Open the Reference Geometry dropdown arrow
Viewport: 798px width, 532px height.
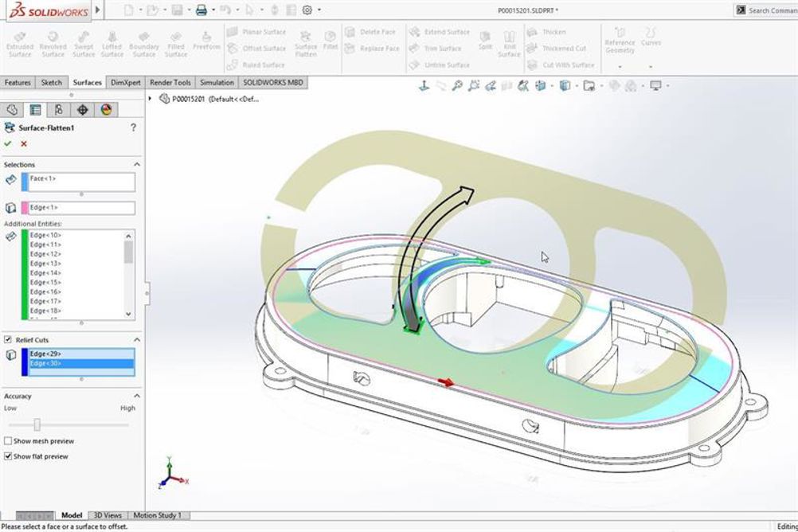620,66
